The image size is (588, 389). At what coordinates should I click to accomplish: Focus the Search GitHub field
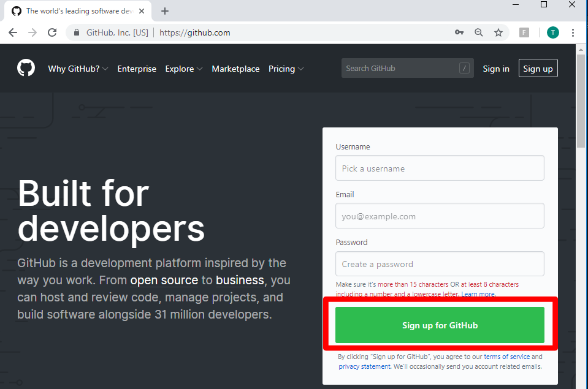click(x=407, y=68)
